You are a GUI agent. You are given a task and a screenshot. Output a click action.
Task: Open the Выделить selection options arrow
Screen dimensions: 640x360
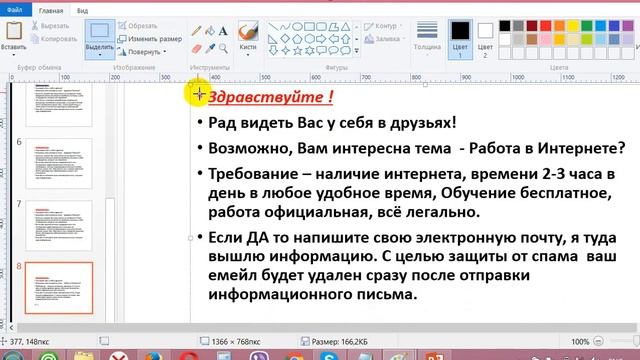[x=100, y=55]
